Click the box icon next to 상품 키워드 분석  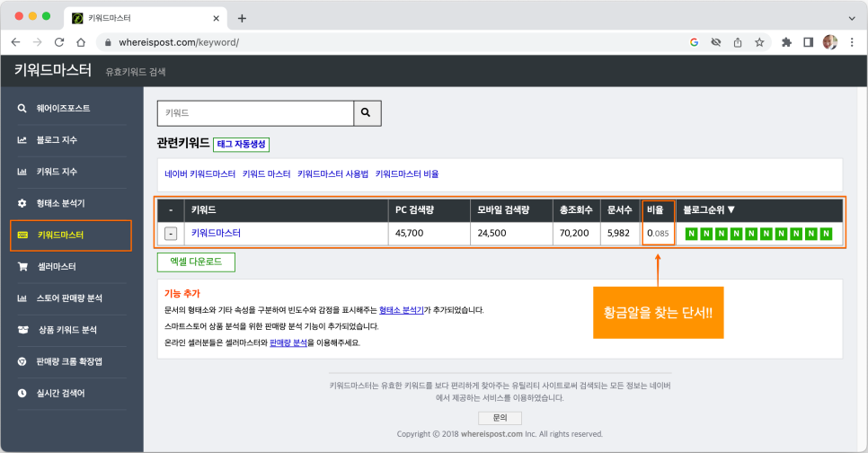click(x=22, y=330)
